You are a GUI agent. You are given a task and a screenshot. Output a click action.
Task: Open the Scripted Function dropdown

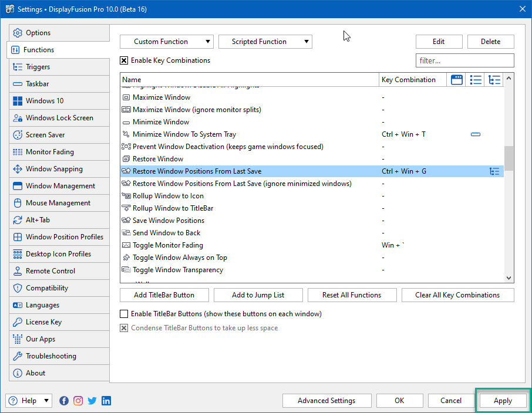pos(265,42)
